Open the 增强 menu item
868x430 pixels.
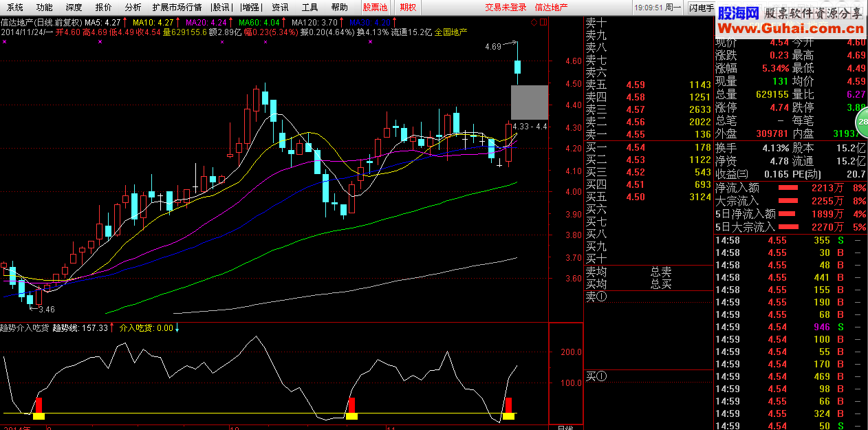(x=251, y=8)
